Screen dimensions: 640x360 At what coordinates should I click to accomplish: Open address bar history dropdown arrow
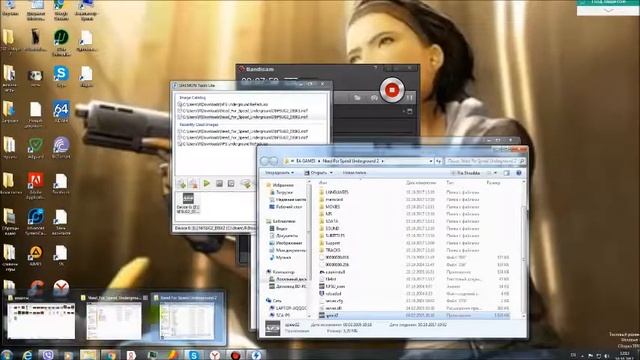[431, 161]
